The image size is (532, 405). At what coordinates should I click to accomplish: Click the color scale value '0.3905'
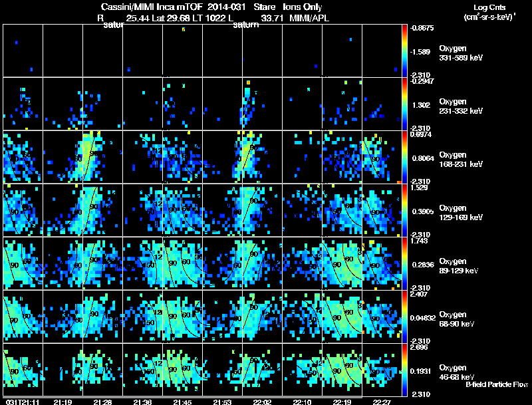[x=423, y=211]
